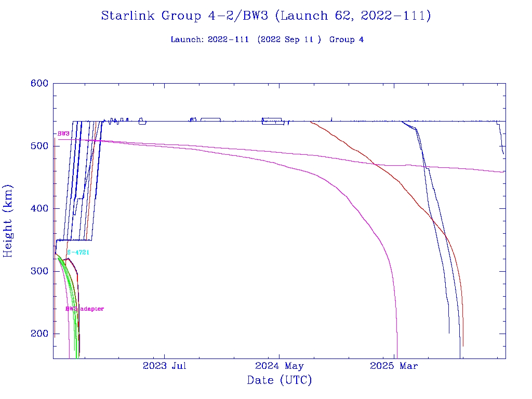This screenshot has height=399, width=532.
Task: Click the 500 tick label on height axis
Action: point(39,146)
